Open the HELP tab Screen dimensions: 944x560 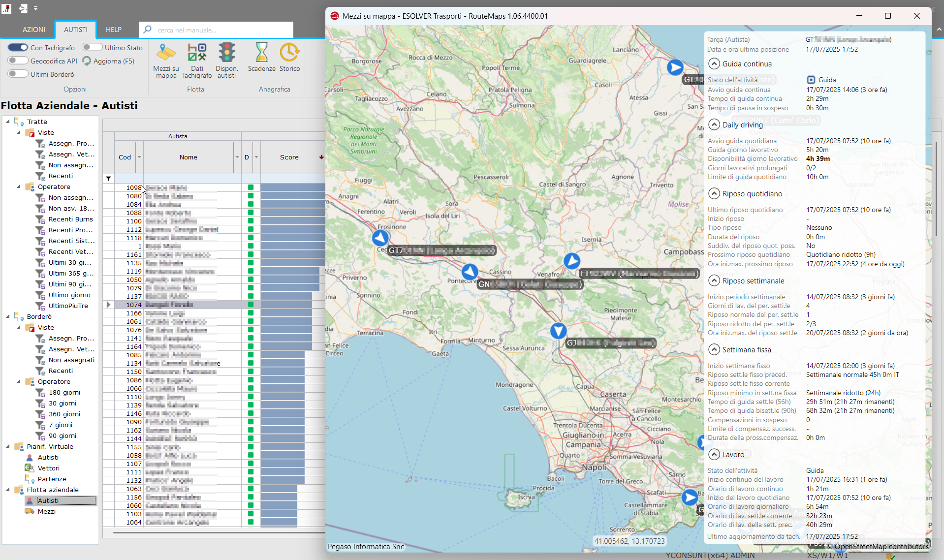pyautogui.click(x=113, y=30)
